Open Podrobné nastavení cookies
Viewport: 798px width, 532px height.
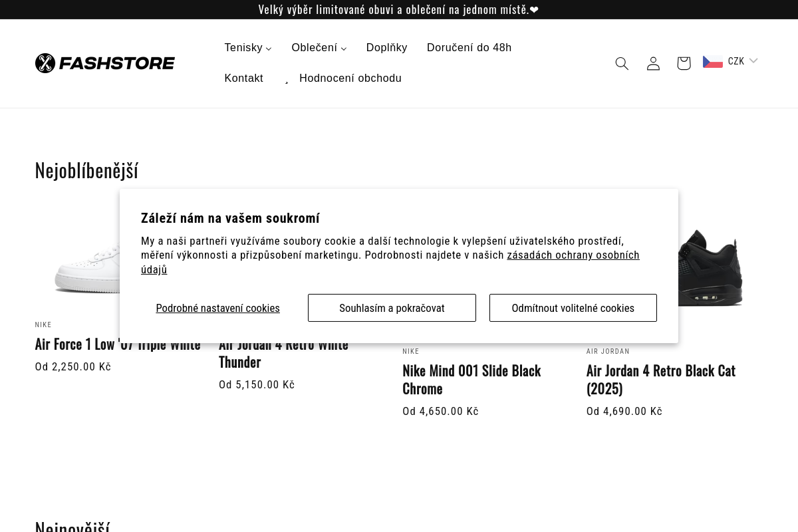click(218, 308)
